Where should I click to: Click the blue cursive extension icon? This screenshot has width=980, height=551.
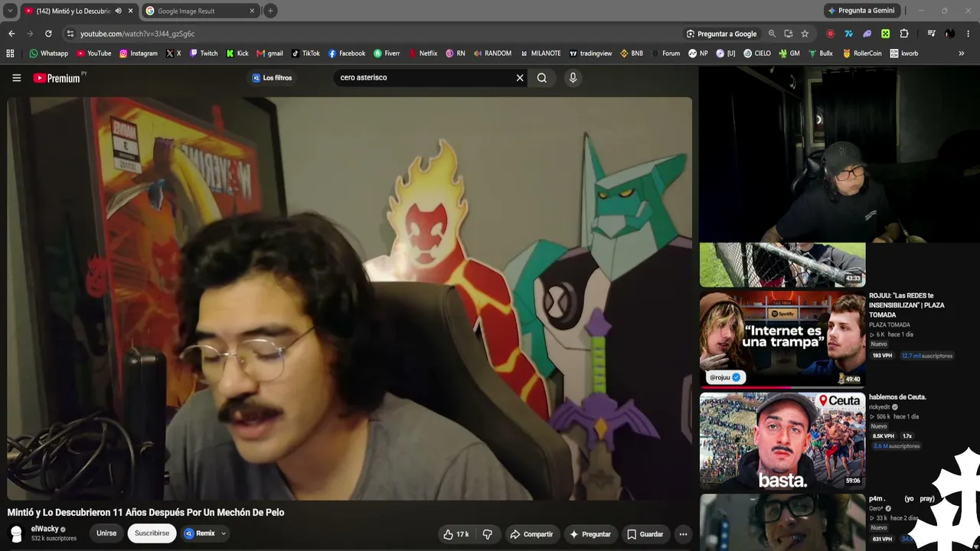coord(849,34)
